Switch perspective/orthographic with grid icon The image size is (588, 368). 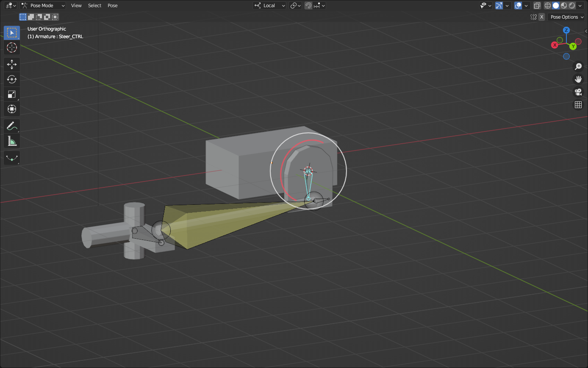click(578, 105)
